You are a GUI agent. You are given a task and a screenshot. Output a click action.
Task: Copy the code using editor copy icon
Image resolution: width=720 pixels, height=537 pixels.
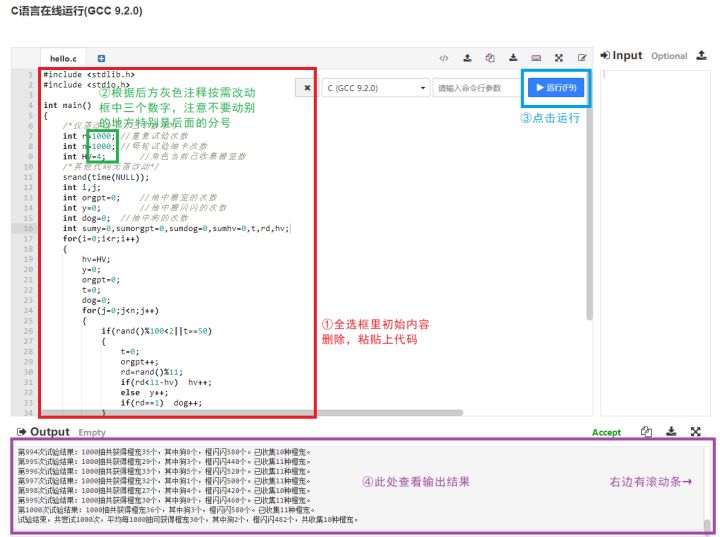(x=490, y=58)
